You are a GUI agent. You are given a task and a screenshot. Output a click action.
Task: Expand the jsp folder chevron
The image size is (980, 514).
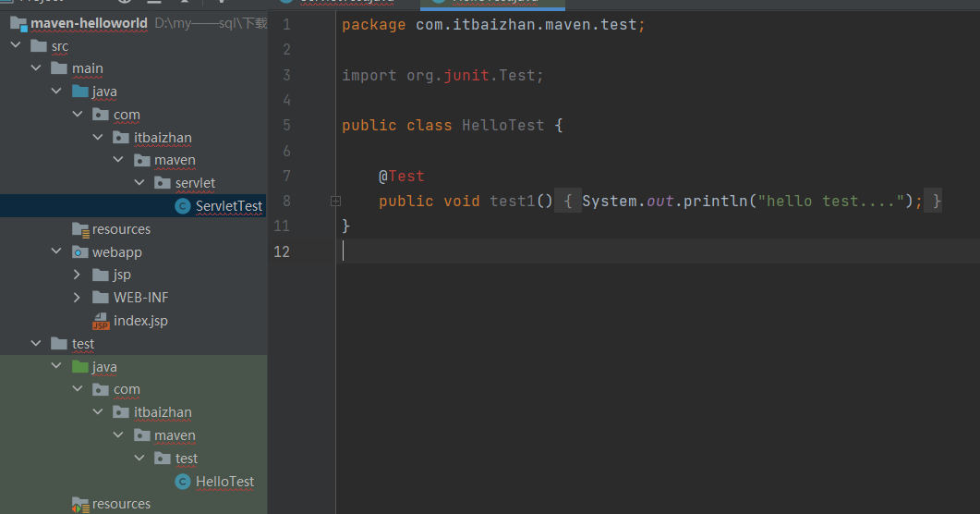[x=77, y=275]
